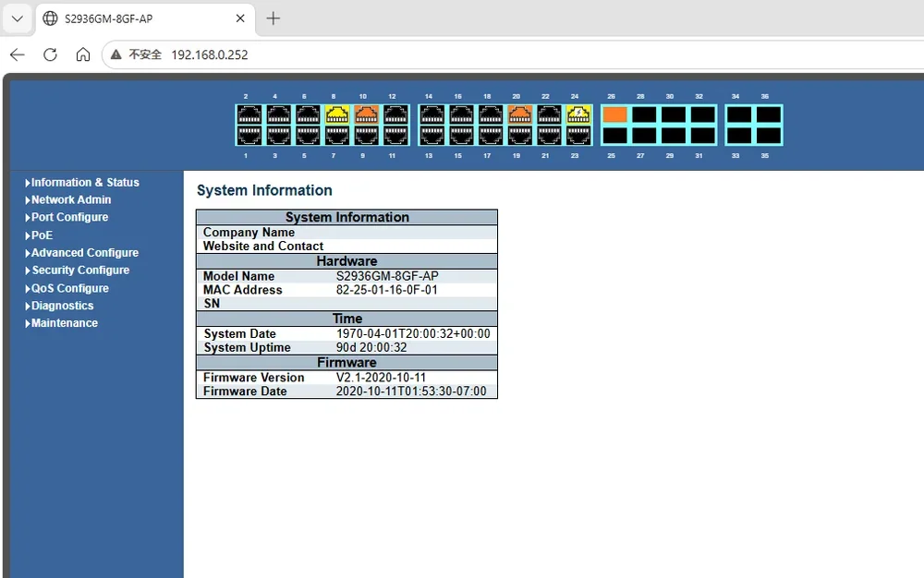
Task: Select SFP port 35
Action: 769,136
